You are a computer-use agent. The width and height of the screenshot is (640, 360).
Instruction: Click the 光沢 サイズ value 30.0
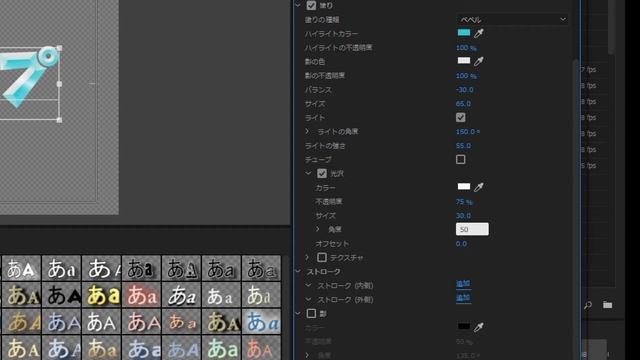point(463,216)
